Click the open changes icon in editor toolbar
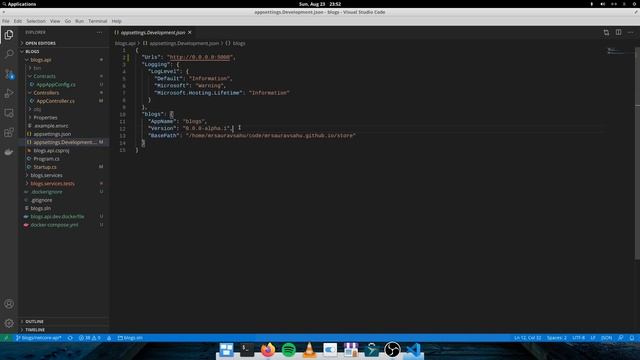This screenshot has width=640, height=360. tap(606, 32)
